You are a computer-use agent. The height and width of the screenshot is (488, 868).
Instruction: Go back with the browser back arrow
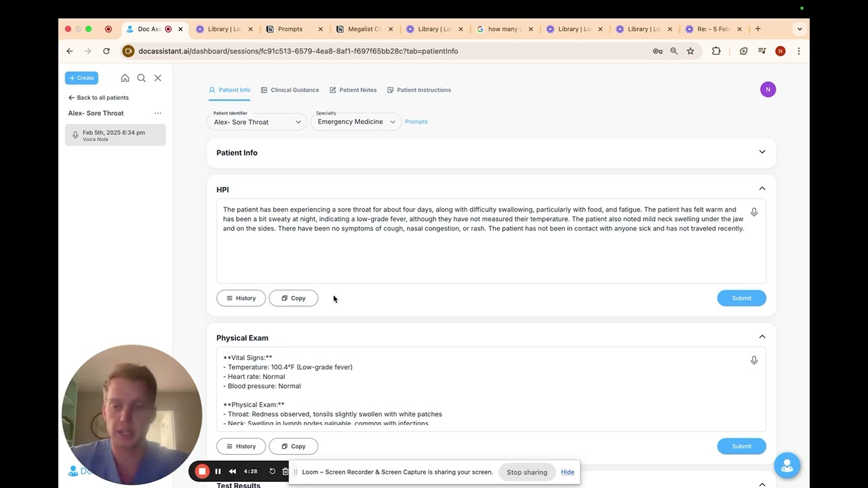click(69, 51)
